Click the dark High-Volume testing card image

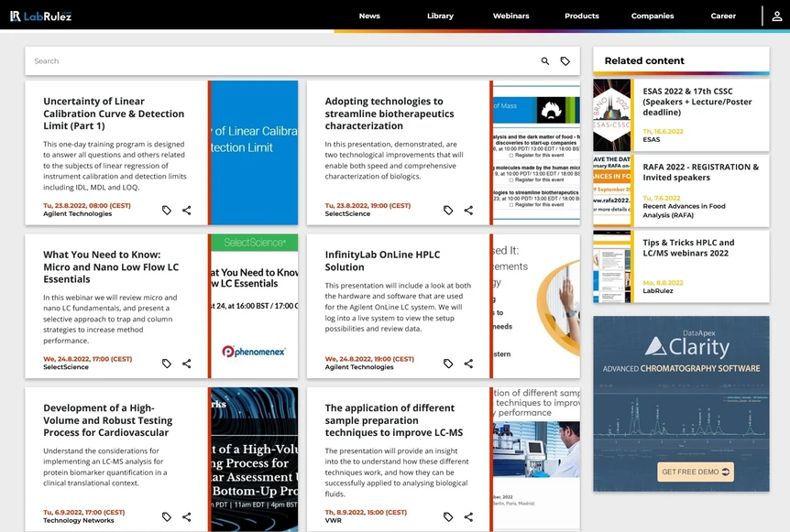pyautogui.click(x=255, y=459)
